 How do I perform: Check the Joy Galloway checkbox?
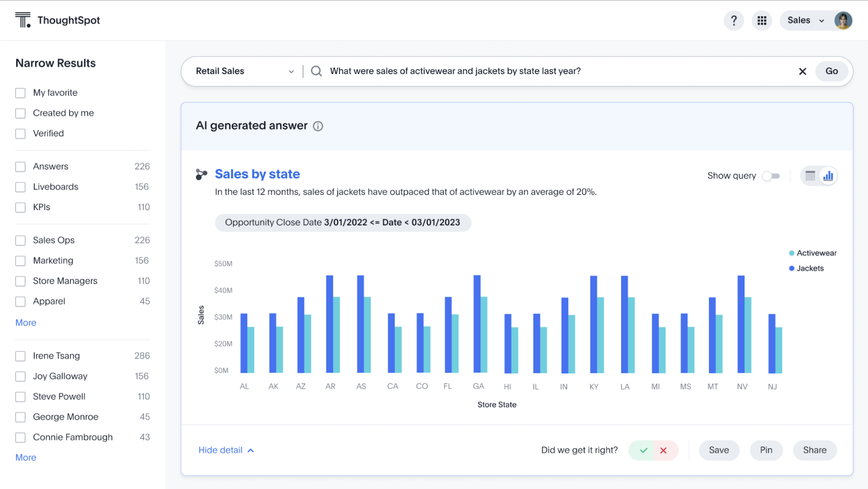click(x=20, y=376)
